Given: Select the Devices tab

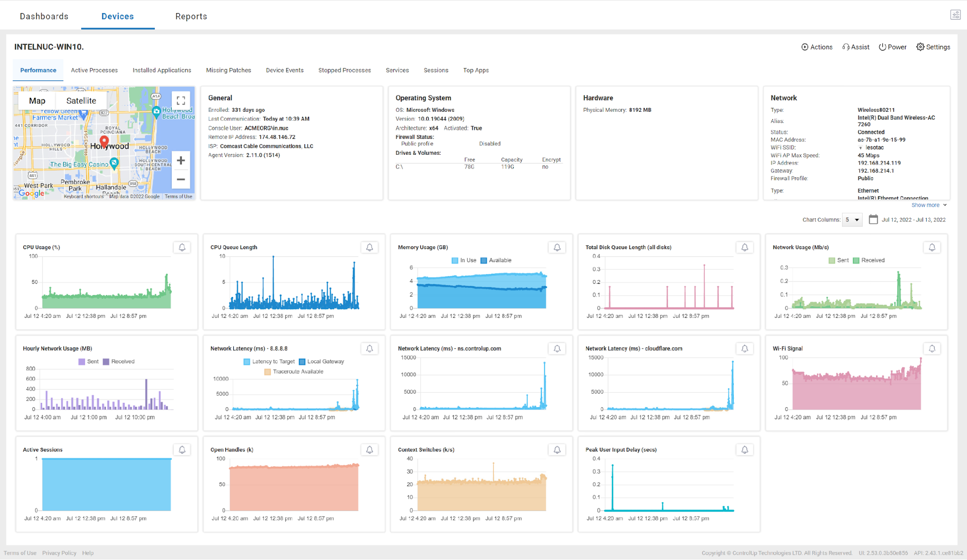Looking at the screenshot, I should pyautogui.click(x=118, y=16).
